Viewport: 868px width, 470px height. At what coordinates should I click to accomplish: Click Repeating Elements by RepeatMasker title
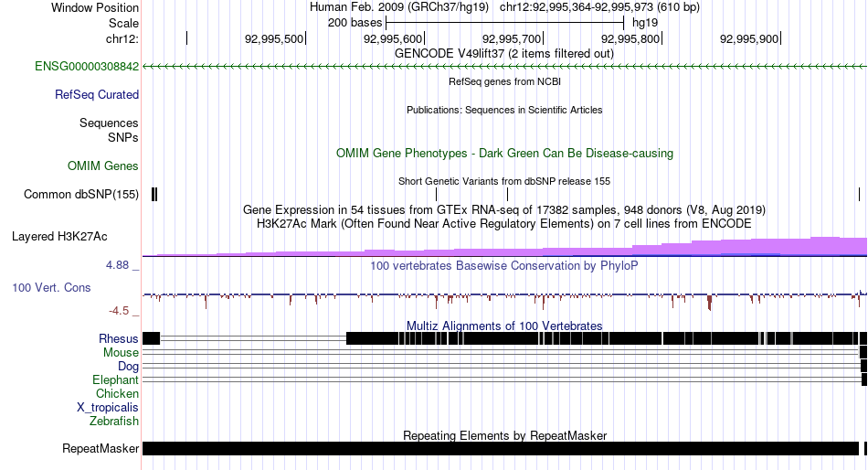[505, 435]
